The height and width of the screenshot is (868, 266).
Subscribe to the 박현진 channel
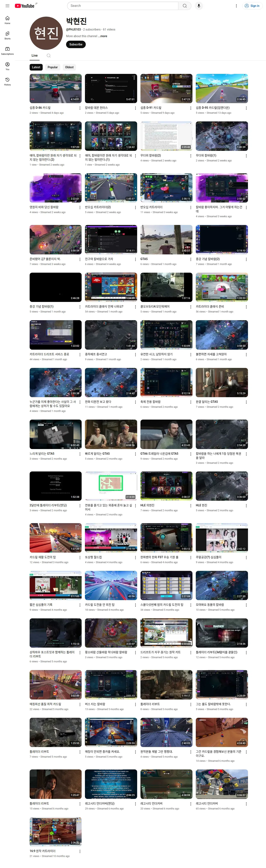(x=76, y=44)
